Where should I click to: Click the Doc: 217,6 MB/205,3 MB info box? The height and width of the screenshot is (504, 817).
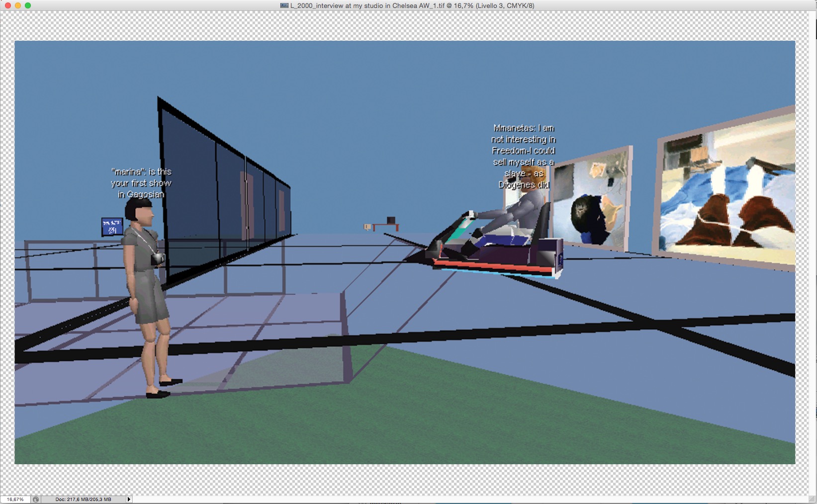(x=83, y=499)
